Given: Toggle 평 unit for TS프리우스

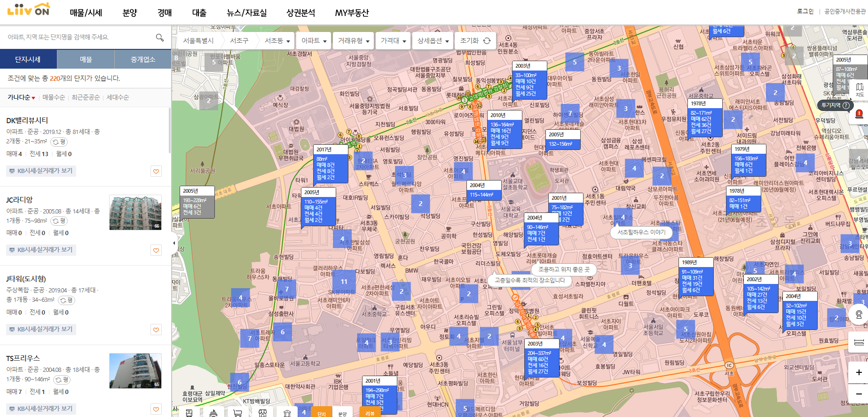Looking at the screenshot, I should pyautogui.click(x=62, y=379).
